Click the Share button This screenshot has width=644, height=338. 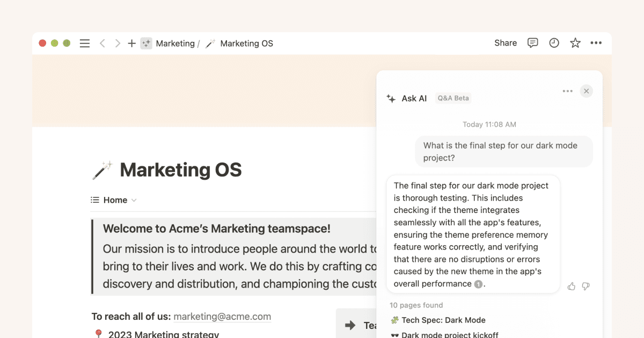(505, 43)
